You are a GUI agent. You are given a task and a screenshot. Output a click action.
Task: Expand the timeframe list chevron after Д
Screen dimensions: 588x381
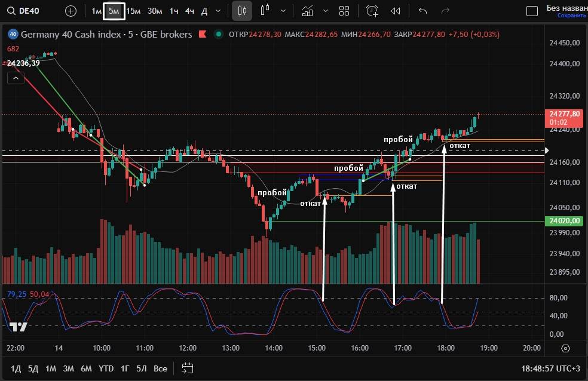pos(218,11)
